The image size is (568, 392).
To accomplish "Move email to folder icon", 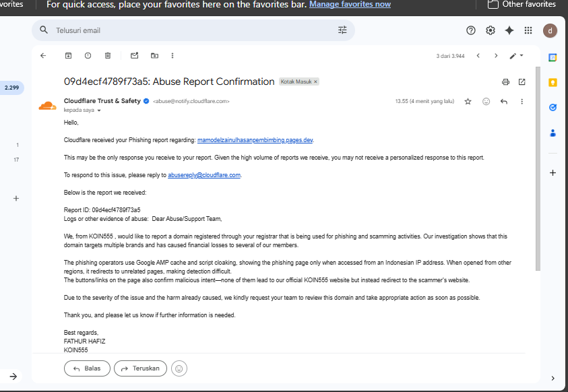I will pos(154,55).
